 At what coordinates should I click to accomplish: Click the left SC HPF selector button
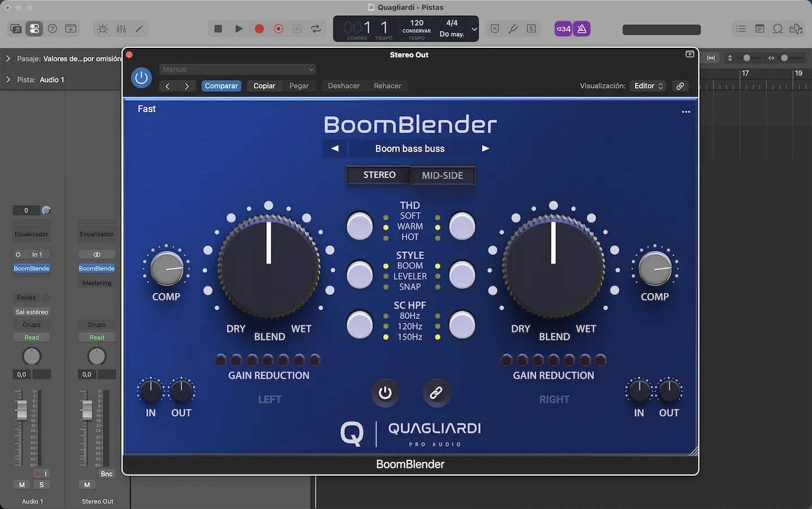[359, 325]
